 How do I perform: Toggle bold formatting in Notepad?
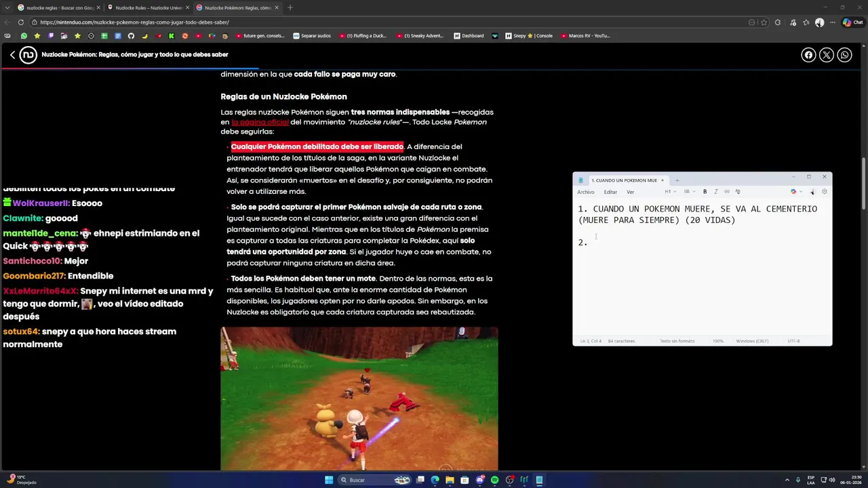(x=705, y=192)
